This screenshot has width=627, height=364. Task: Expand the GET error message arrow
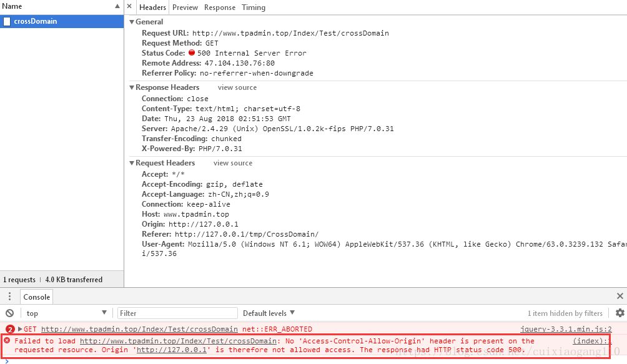(x=20, y=329)
